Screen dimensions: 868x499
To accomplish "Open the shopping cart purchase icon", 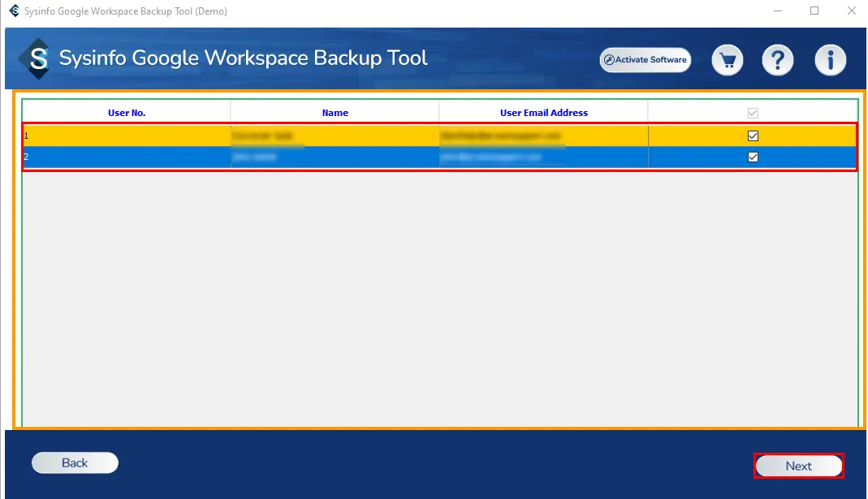I will [728, 60].
